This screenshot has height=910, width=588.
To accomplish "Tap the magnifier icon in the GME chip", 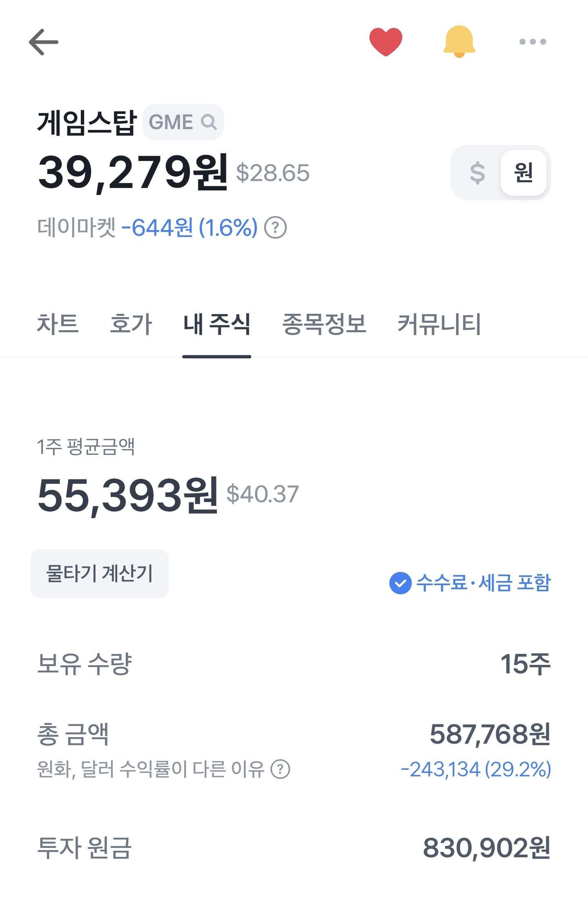I will tap(209, 122).
